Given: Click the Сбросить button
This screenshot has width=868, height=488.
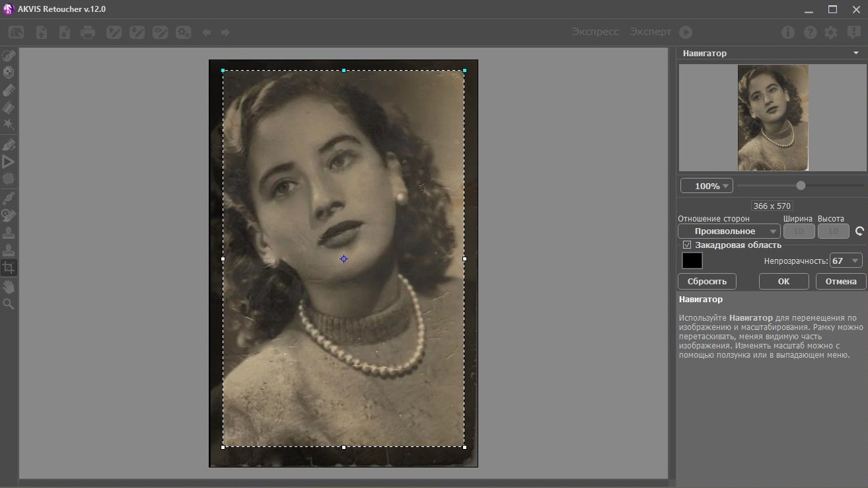Looking at the screenshot, I should (707, 281).
